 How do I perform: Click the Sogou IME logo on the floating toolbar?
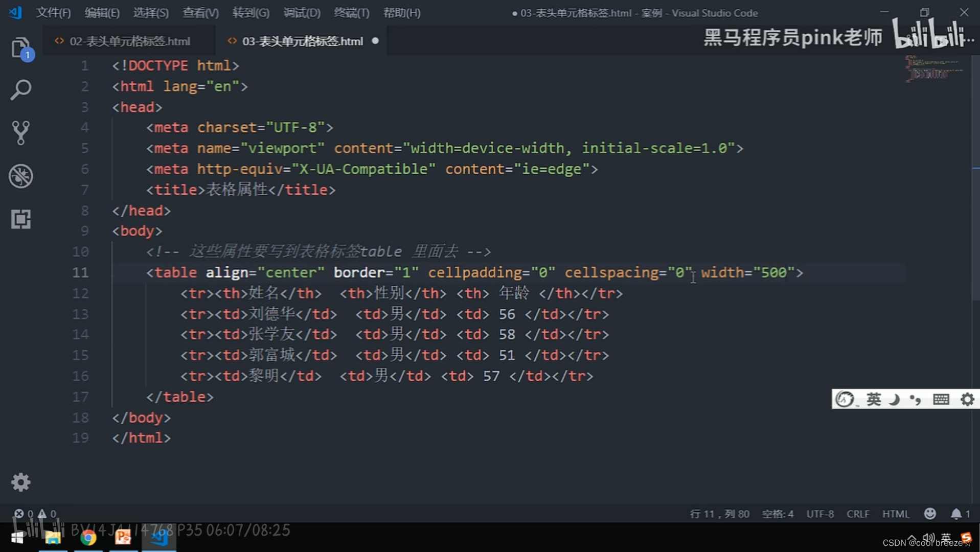click(x=845, y=399)
